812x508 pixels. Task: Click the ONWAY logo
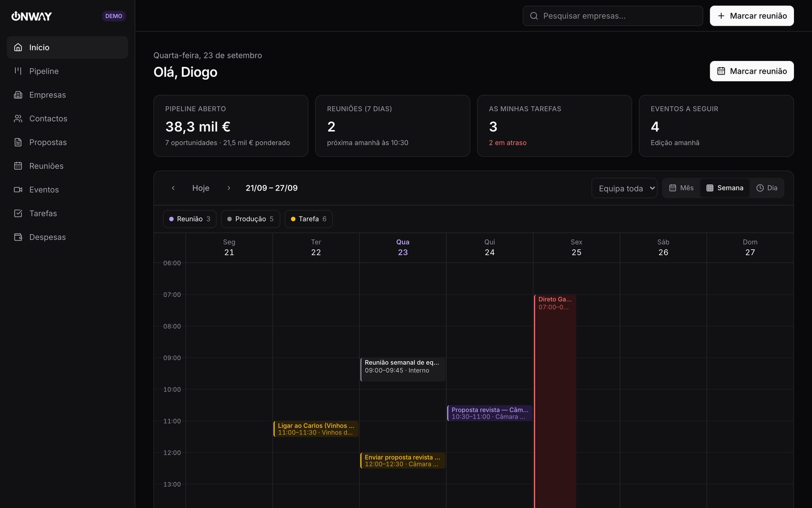[x=32, y=16]
